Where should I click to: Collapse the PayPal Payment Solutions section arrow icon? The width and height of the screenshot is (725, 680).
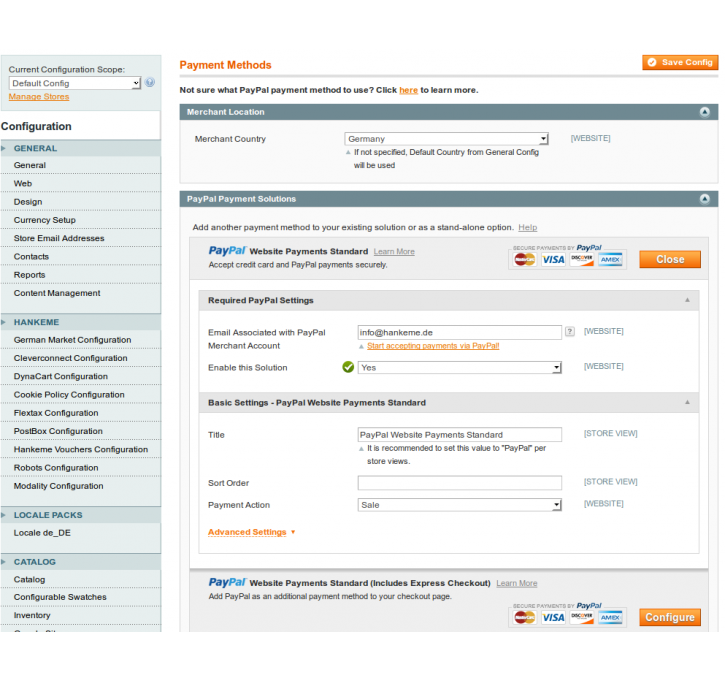[704, 199]
